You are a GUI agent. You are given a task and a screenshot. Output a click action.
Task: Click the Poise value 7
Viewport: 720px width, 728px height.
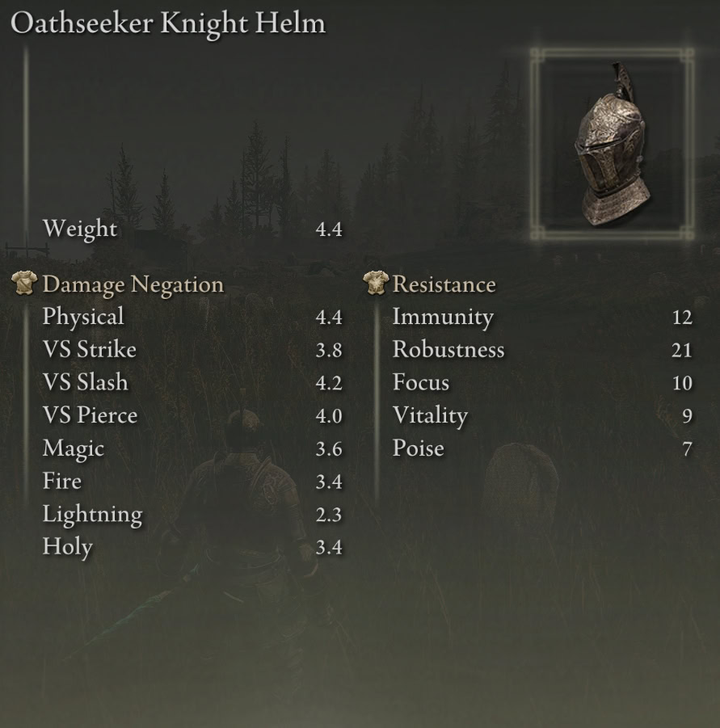[x=687, y=449]
